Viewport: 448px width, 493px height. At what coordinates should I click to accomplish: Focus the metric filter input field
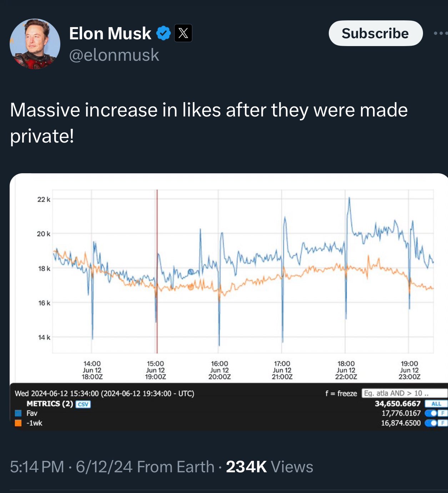[x=404, y=393]
